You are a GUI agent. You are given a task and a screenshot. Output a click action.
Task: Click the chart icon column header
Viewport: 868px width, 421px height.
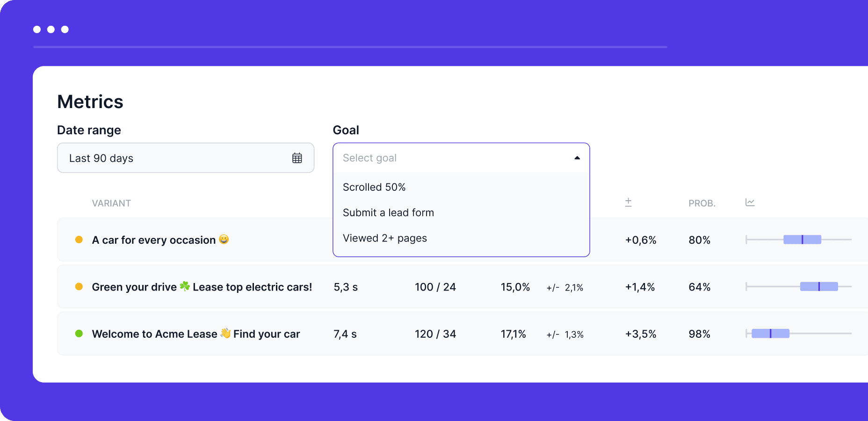pos(750,202)
